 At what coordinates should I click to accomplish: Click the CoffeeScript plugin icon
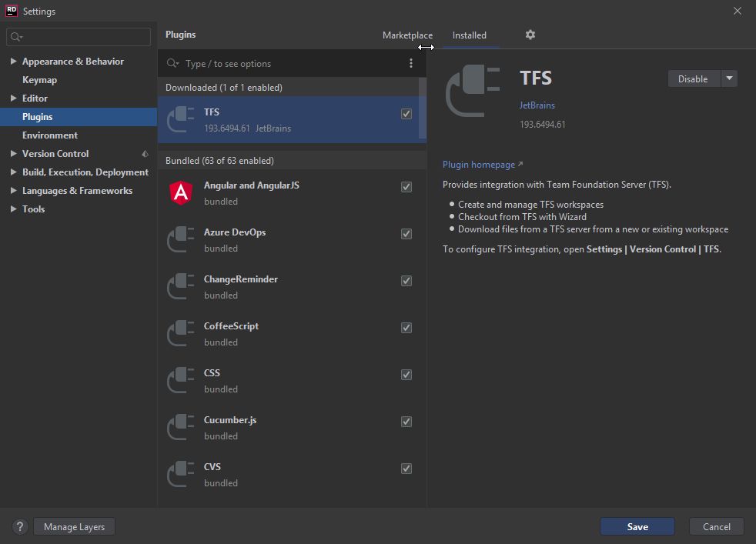tap(180, 333)
